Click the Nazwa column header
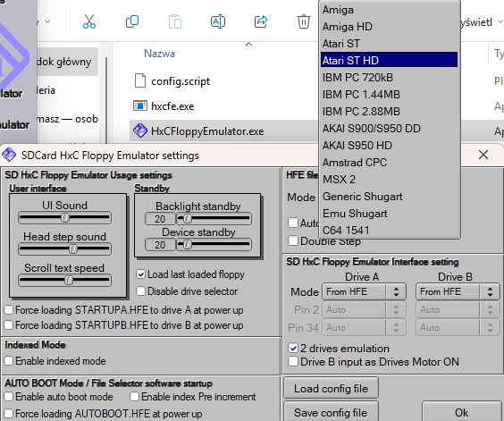This screenshot has height=421, width=504. click(159, 54)
